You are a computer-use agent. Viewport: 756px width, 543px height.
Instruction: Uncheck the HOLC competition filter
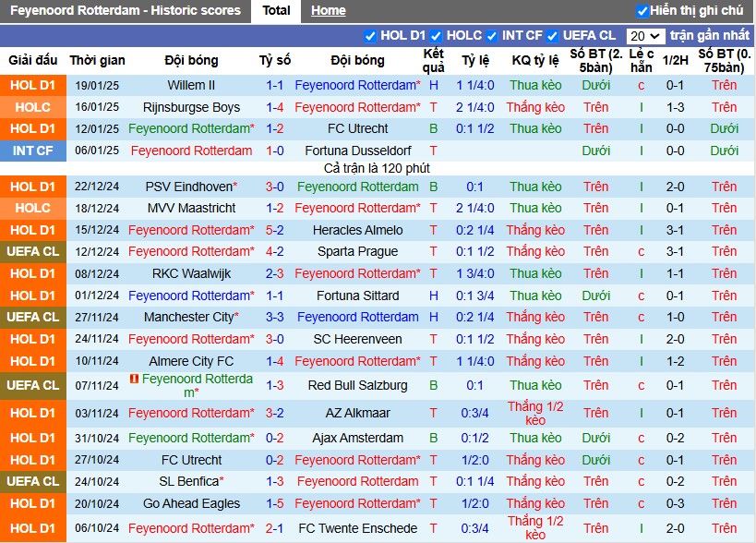[x=436, y=36]
